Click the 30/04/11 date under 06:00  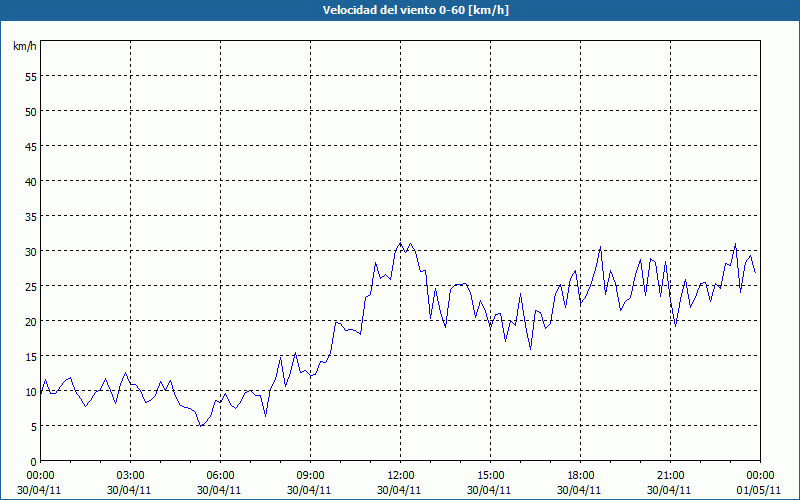219,490
